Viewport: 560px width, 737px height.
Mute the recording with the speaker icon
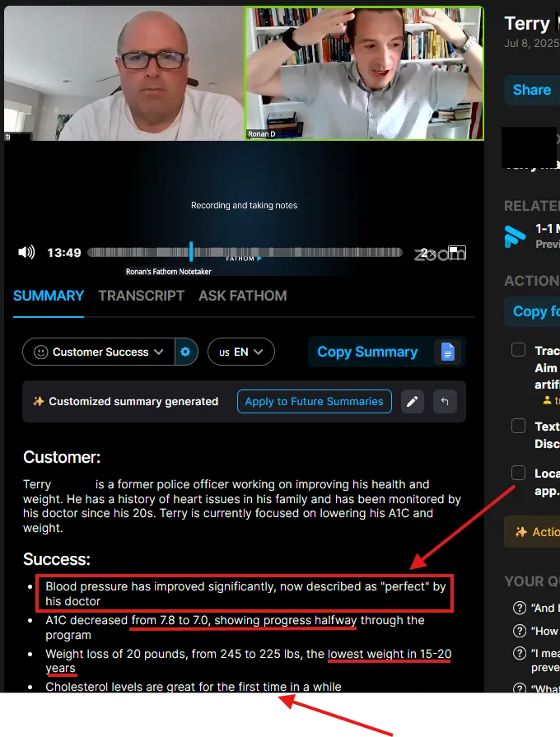pyautogui.click(x=26, y=253)
